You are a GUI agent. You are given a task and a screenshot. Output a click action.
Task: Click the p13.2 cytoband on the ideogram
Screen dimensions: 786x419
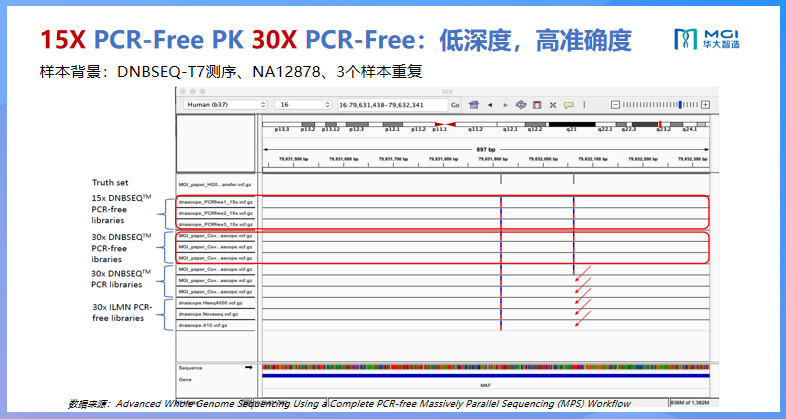pyautogui.click(x=308, y=124)
